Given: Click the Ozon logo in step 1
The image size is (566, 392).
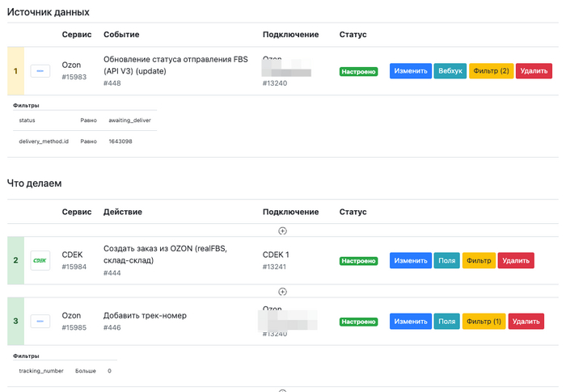Looking at the screenshot, I should tap(41, 71).
